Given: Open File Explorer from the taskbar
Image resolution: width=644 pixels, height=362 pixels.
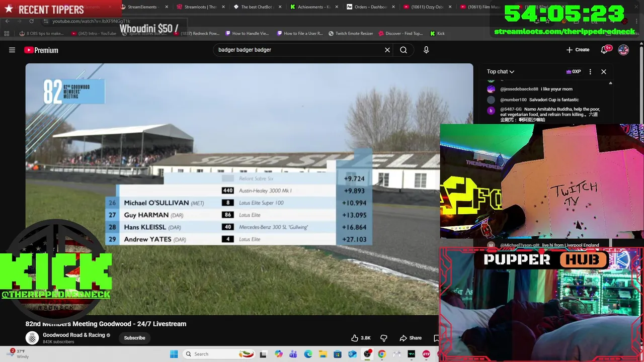Looking at the screenshot, I should point(323,354).
